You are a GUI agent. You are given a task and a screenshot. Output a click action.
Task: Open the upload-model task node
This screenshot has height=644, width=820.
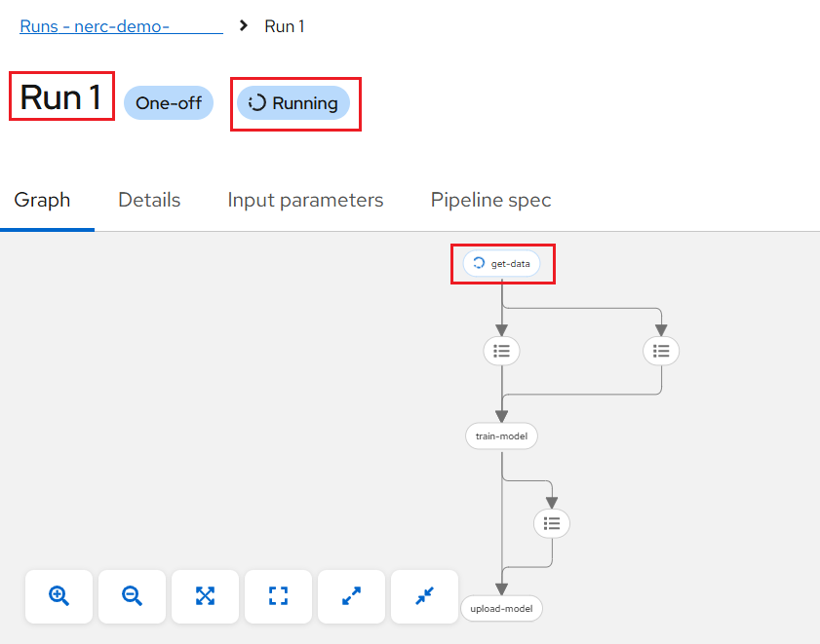tap(501, 609)
